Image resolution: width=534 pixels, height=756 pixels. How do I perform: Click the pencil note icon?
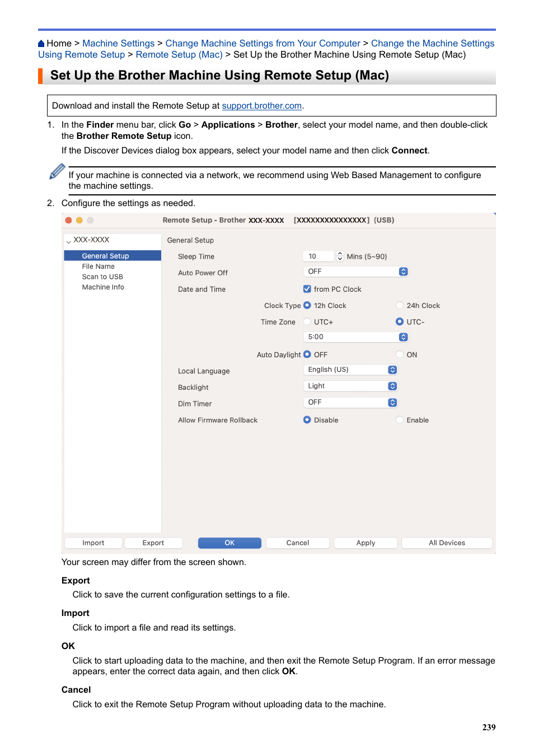pyautogui.click(x=57, y=172)
